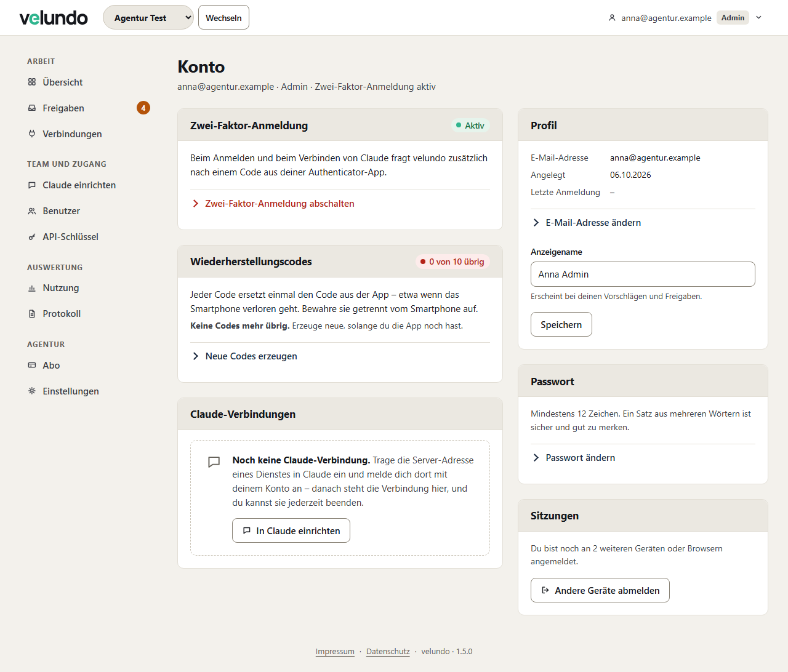788x672 pixels.
Task: Click the Protokoll document icon
Action: (32, 313)
